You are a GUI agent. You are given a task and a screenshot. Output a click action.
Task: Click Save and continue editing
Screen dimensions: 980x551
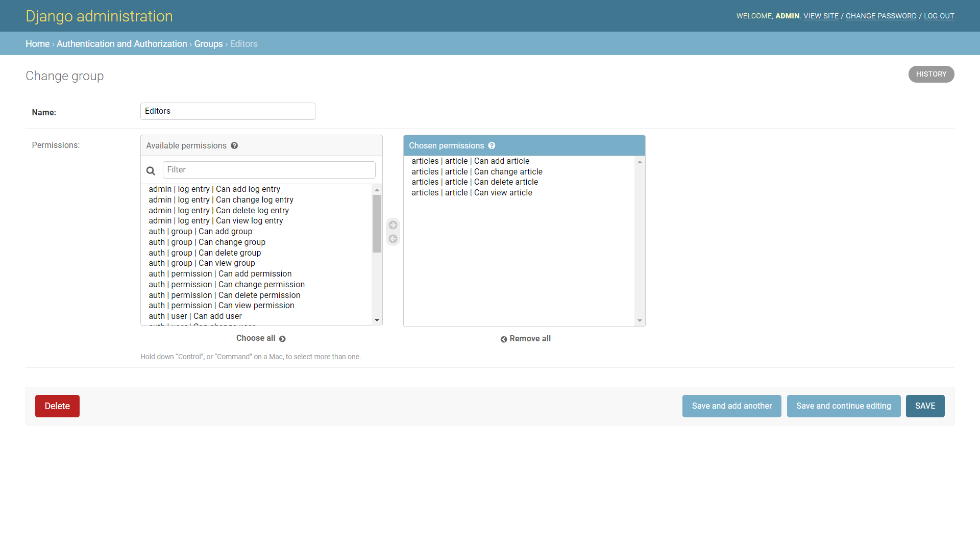(x=844, y=406)
